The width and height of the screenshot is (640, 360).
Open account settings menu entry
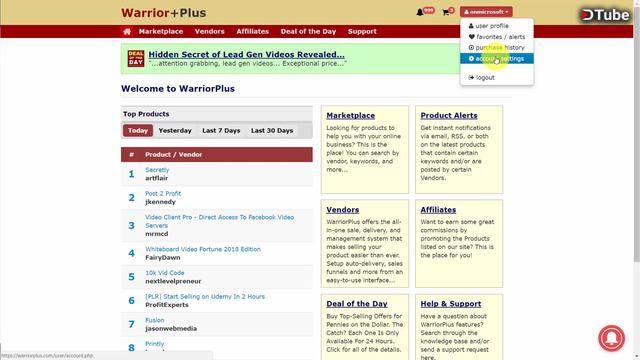(496, 59)
